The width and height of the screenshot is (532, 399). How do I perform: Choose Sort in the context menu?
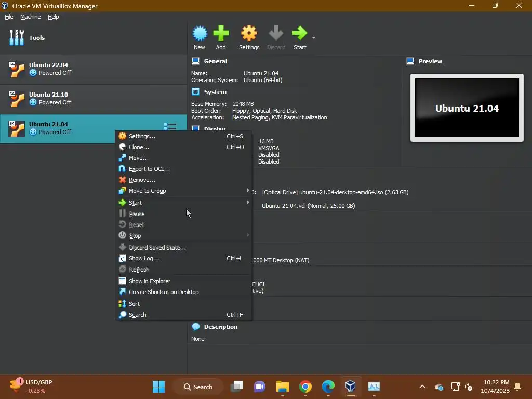[183, 303]
